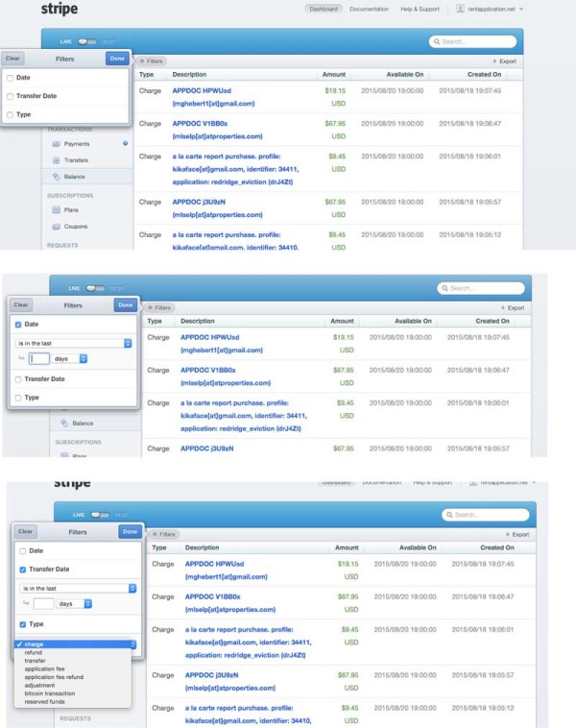The width and height of the screenshot is (576, 728).
Task: Click search magnifier icon in bottom screenshot
Action: 449,515
